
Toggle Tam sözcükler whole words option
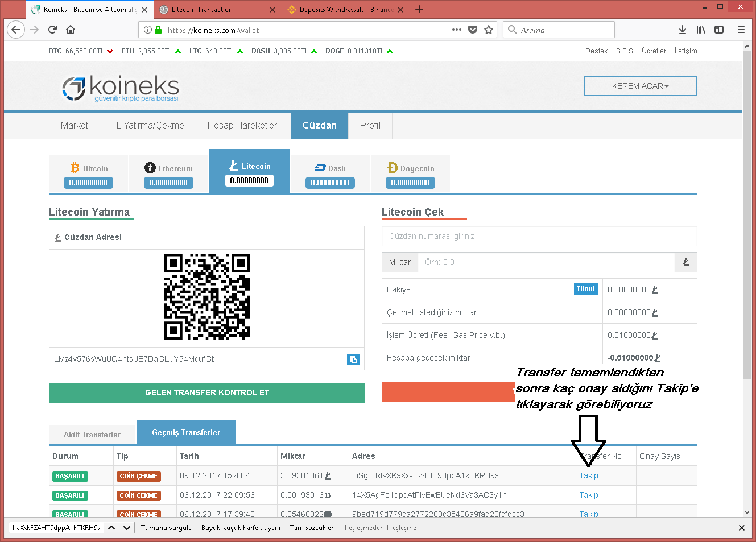point(312,528)
